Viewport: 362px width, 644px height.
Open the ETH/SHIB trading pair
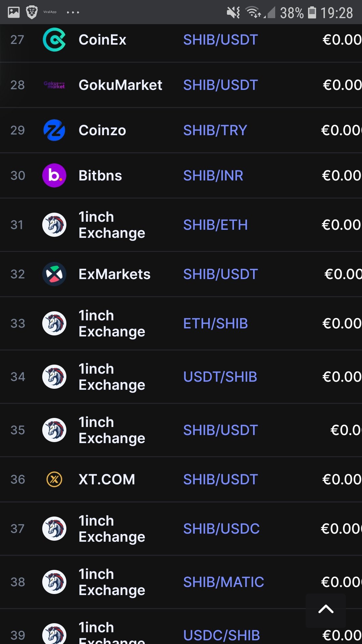(216, 323)
